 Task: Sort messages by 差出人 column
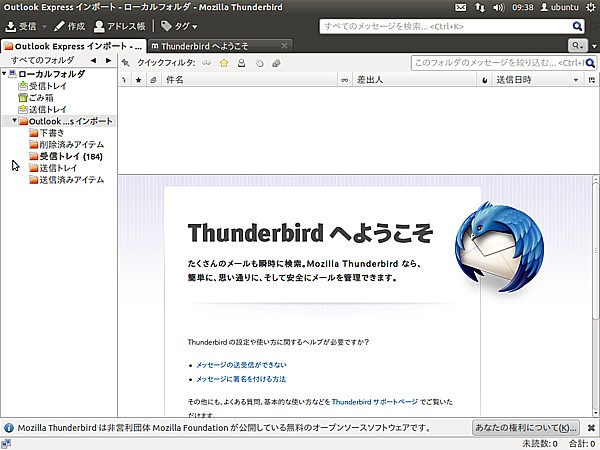[415, 80]
